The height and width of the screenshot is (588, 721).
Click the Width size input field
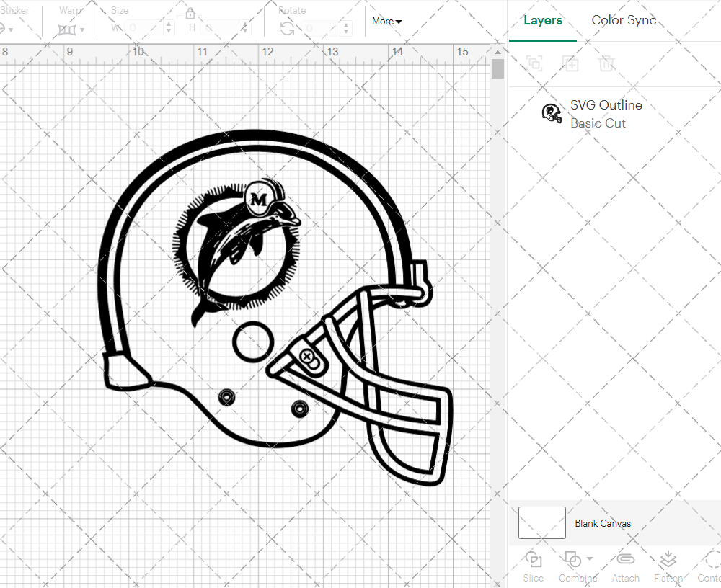[x=145, y=28]
